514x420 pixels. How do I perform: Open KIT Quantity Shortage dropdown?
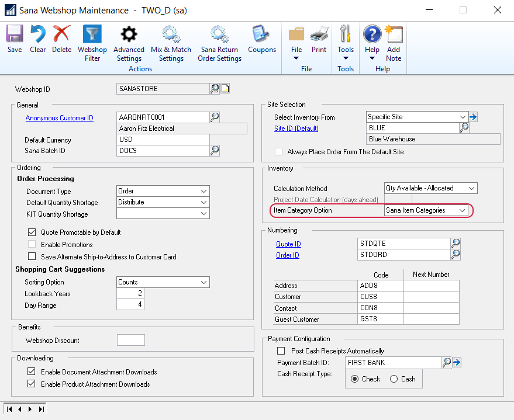(x=163, y=213)
